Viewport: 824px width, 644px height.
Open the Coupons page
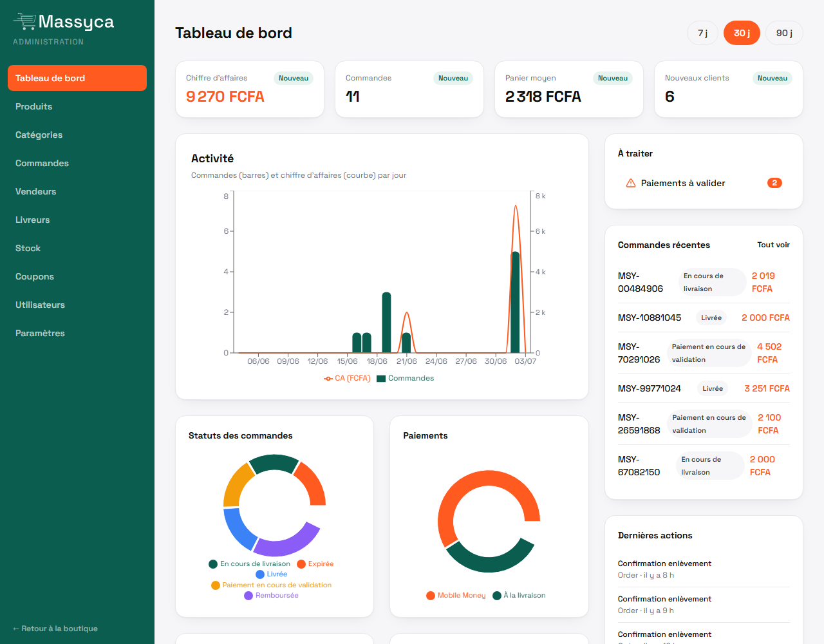coord(77,276)
